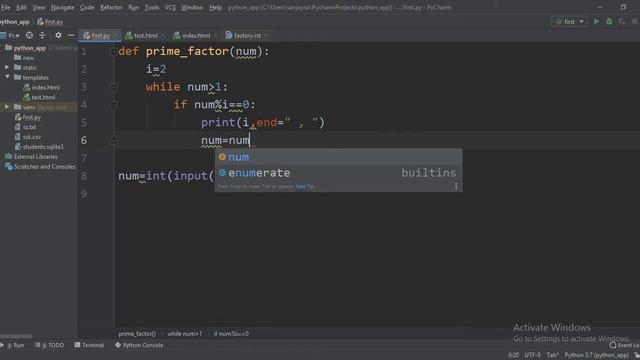Viewport: 640px width, 360px height.
Task: Click the Python 3.7 interpreter status entry
Action: pyautogui.click(x=597, y=355)
